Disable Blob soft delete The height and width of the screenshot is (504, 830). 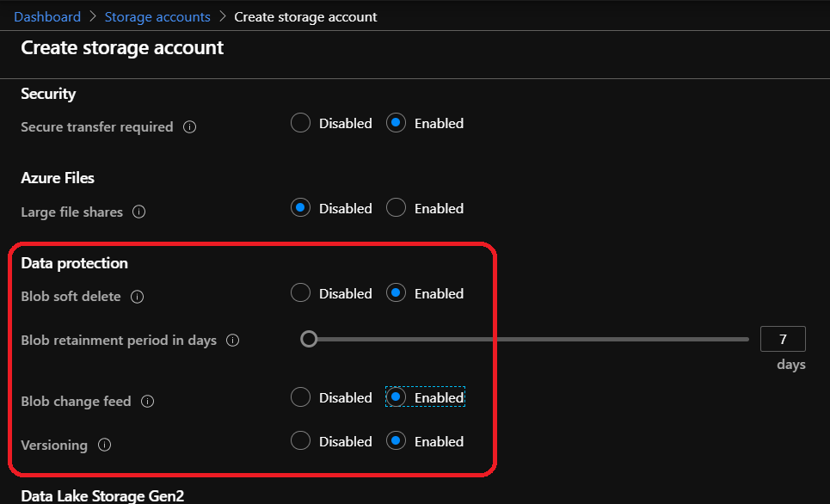pyautogui.click(x=300, y=293)
